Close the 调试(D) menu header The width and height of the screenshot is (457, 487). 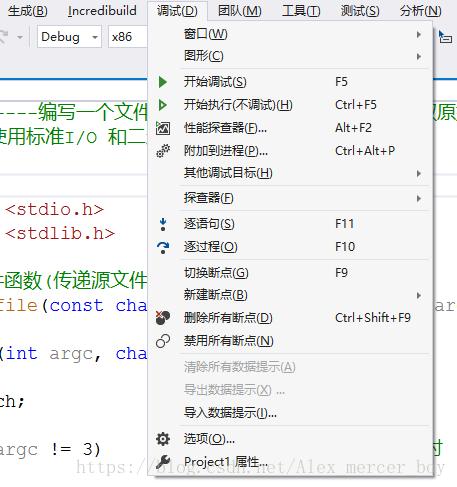177,11
